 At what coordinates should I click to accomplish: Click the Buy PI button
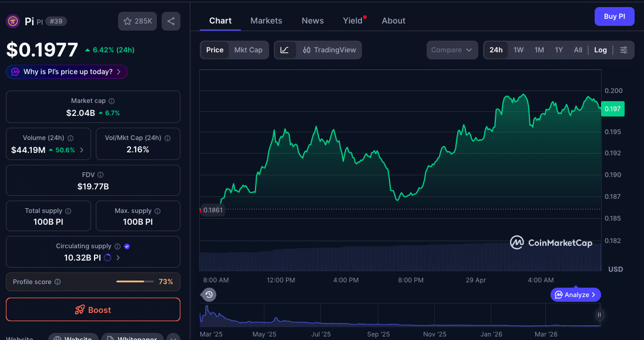[x=614, y=16]
